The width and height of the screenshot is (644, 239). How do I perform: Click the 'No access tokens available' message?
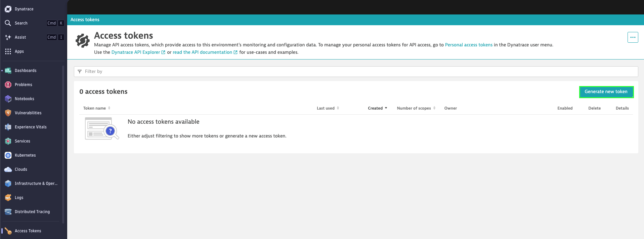point(164,122)
